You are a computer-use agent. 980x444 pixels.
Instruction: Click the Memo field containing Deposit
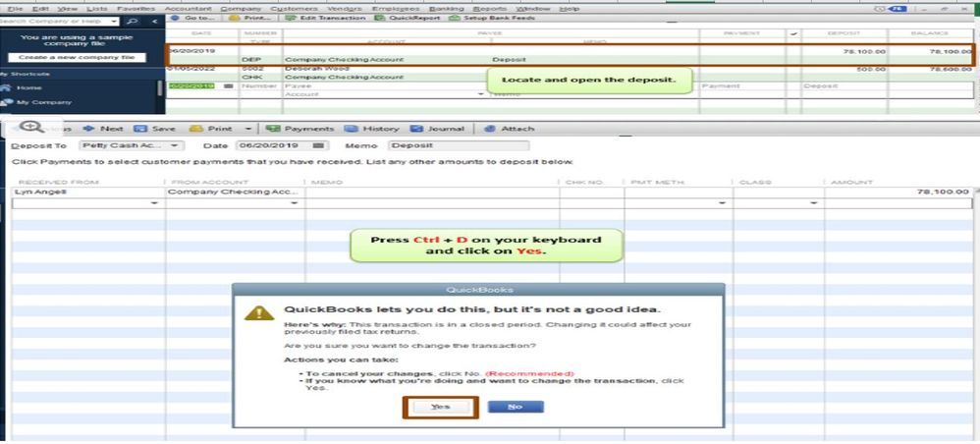[x=459, y=145]
